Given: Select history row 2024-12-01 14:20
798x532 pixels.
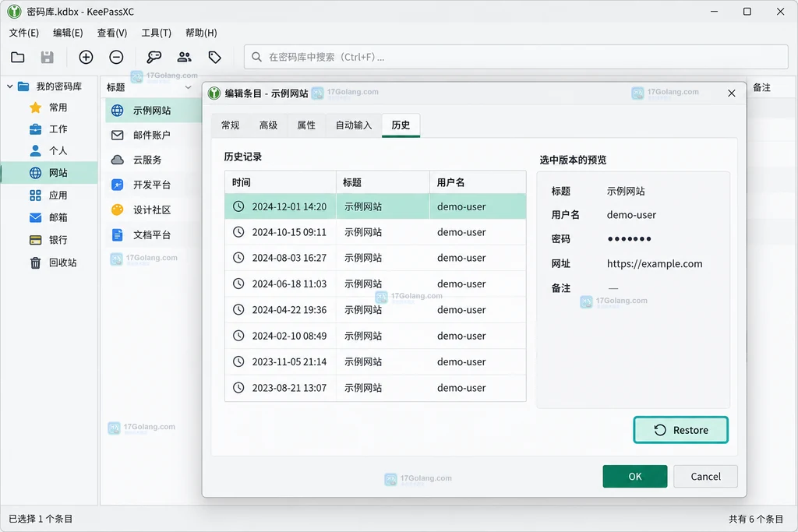Looking at the screenshot, I should (x=376, y=206).
